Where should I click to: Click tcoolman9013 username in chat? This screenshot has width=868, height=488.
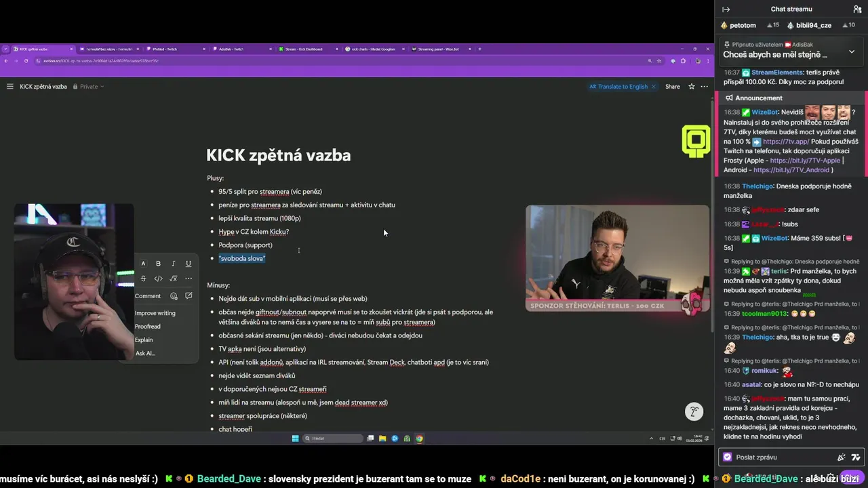point(765,314)
